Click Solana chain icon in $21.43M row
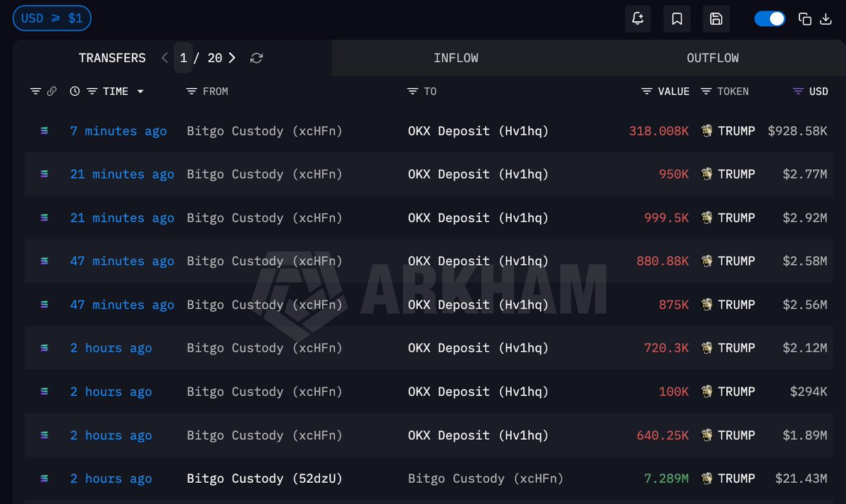 tap(44, 479)
